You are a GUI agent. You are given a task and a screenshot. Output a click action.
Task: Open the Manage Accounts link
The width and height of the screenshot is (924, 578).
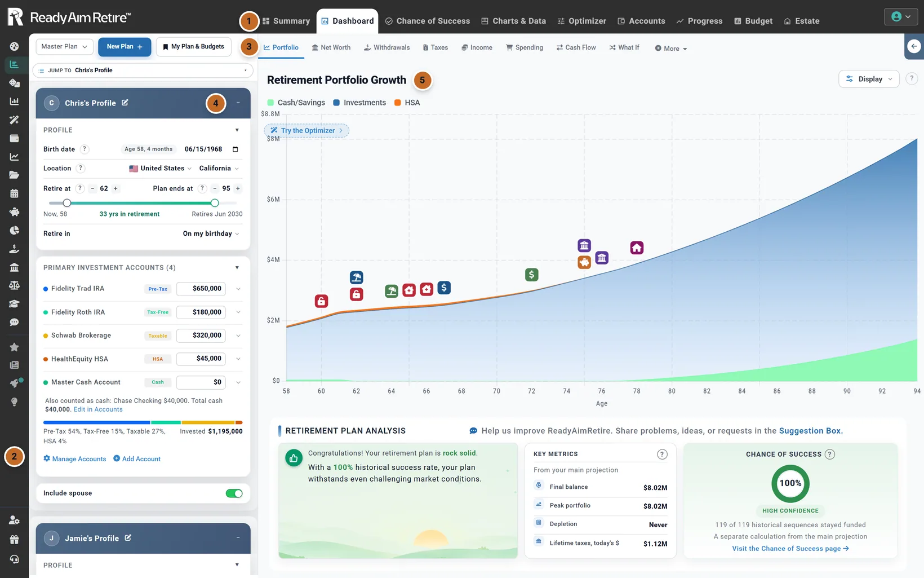74,459
